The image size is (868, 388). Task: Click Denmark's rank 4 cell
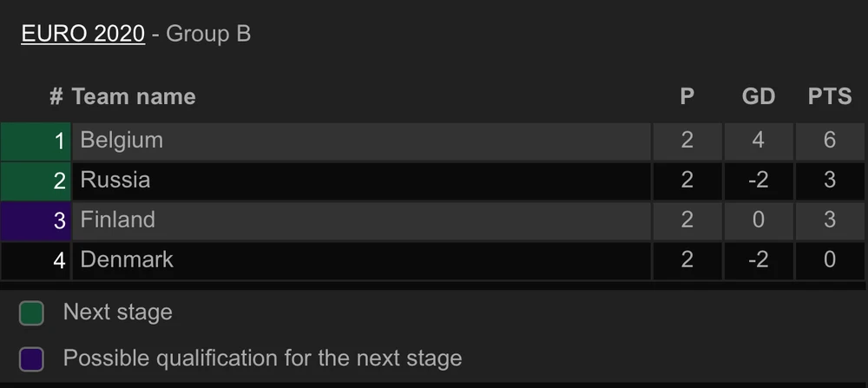click(x=36, y=261)
